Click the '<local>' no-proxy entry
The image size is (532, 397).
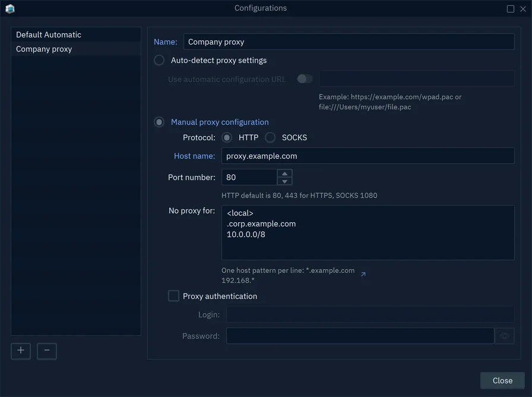[240, 213]
